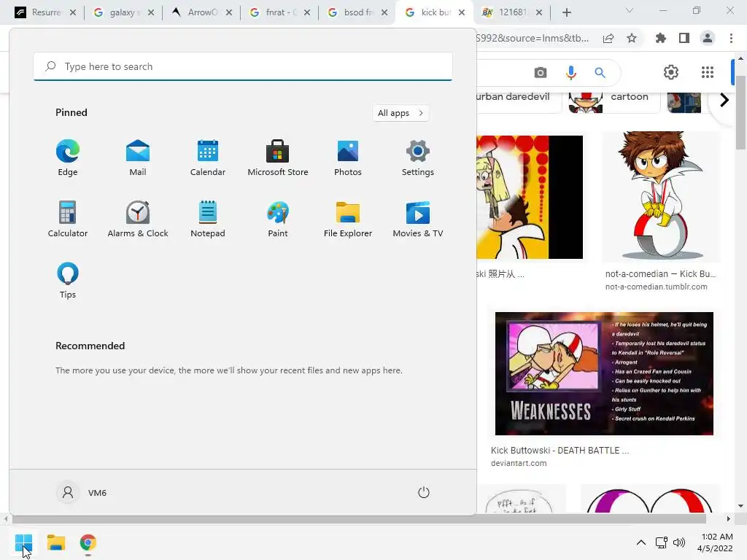Screen dimensions: 747x560
Task: Open a new Chrome tab
Action: [566, 12]
